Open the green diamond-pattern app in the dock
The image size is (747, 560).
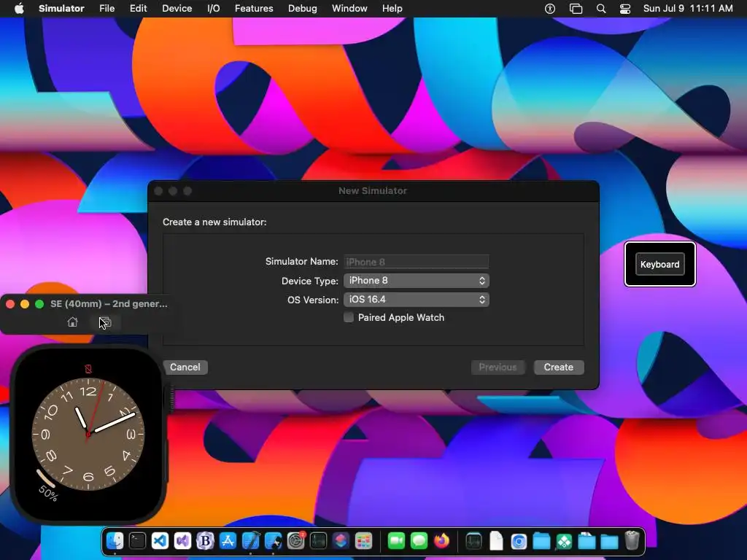564,541
